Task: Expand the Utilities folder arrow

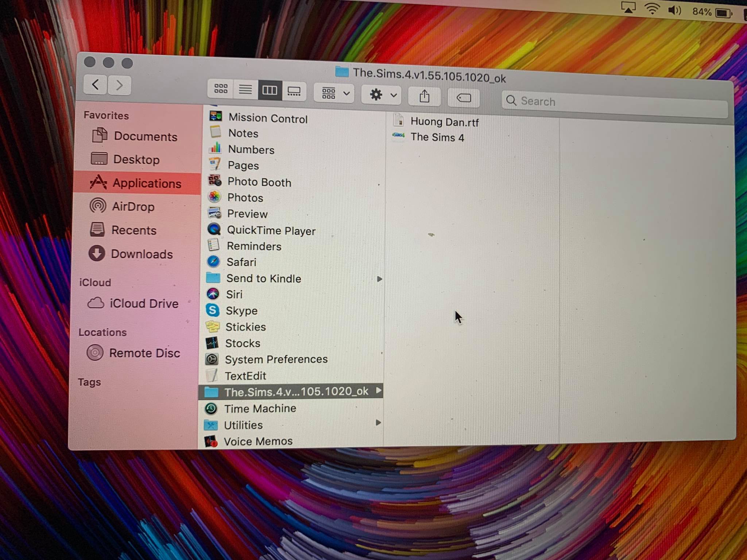Action: (x=378, y=423)
